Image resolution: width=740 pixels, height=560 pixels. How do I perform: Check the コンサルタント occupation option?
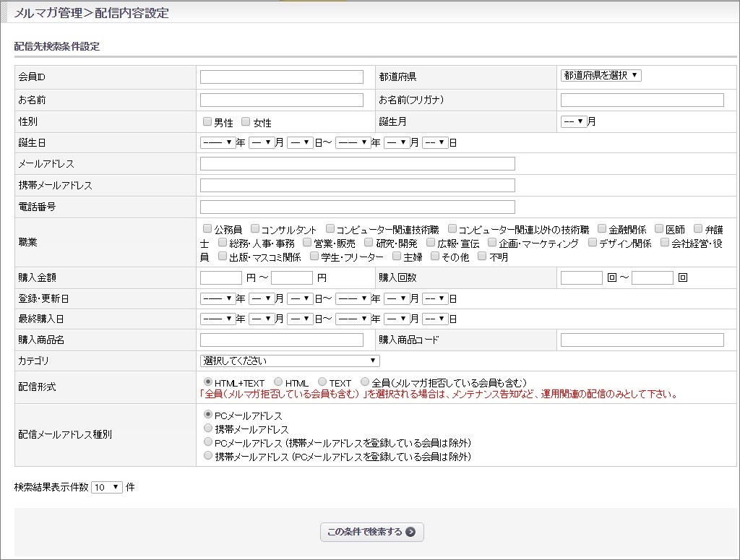coord(254,228)
